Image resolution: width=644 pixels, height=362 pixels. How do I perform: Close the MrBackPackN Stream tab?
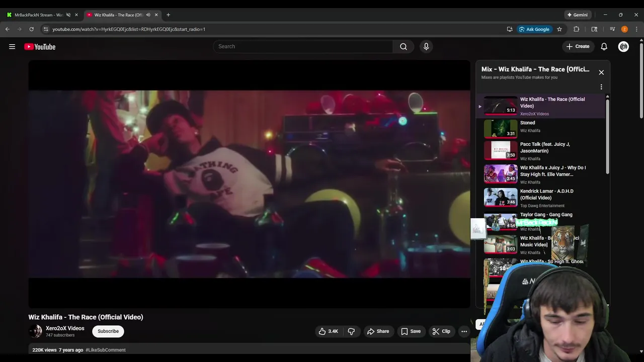(x=76, y=15)
